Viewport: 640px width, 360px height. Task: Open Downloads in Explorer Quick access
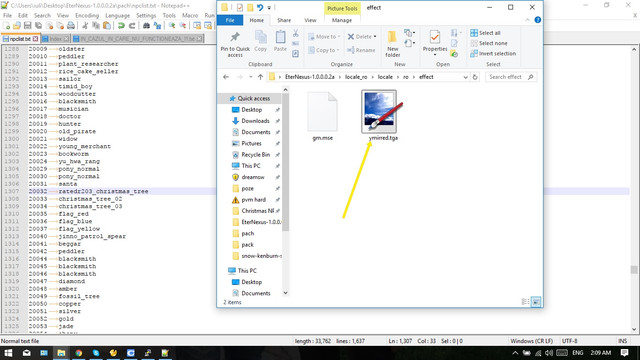click(255, 121)
